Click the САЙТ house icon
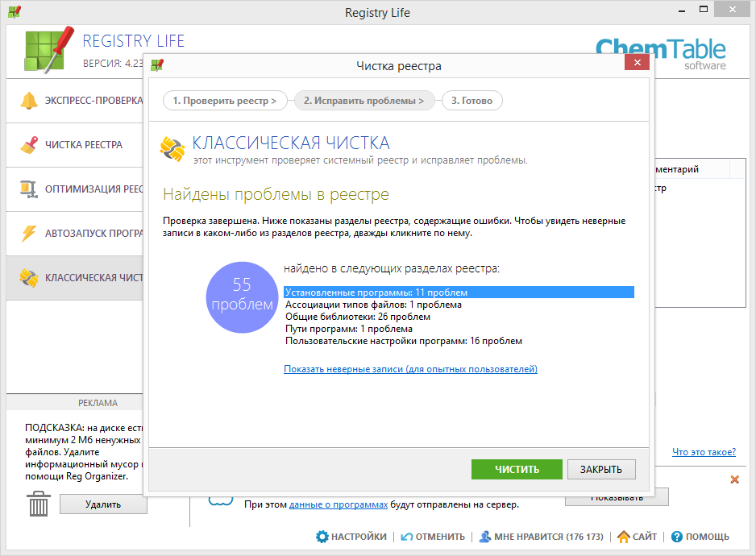Viewport: 756px width, 556px height. click(x=623, y=536)
